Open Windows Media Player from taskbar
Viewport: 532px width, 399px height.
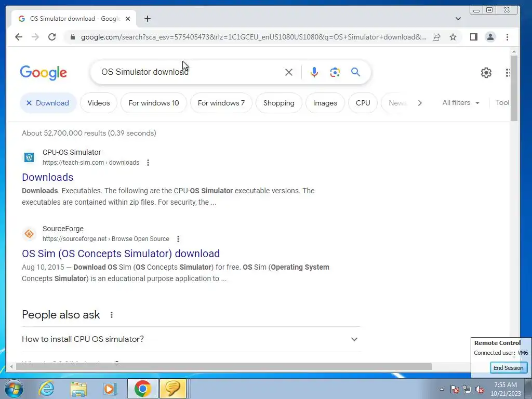110,389
